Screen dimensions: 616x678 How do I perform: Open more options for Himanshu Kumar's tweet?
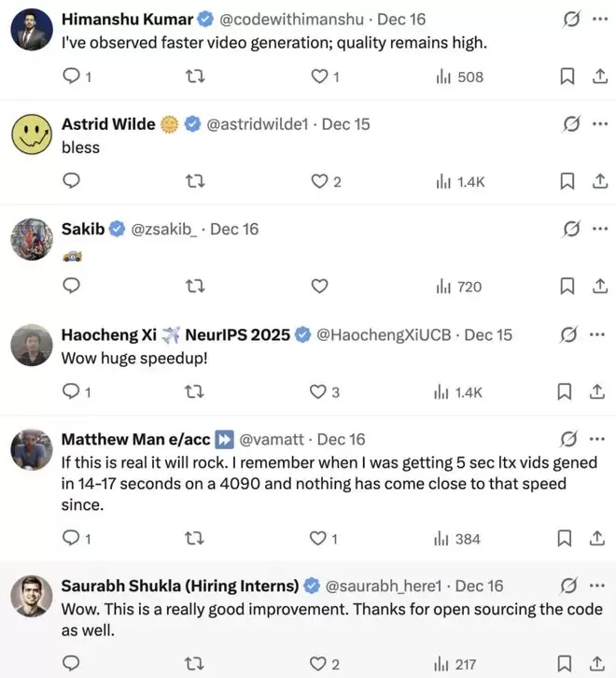597,19
